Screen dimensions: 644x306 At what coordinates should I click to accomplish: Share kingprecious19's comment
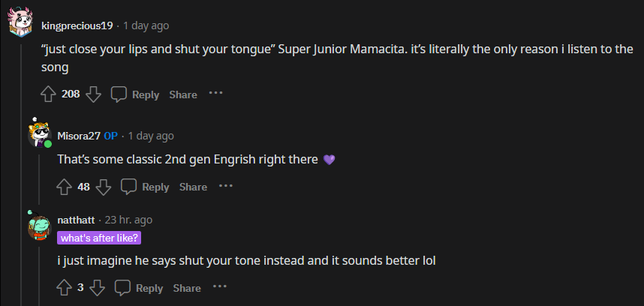[x=183, y=94]
